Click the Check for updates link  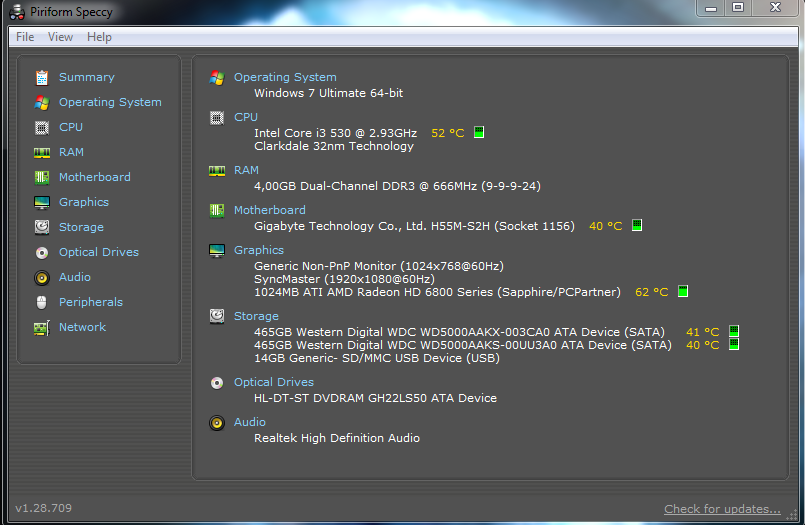pos(722,509)
